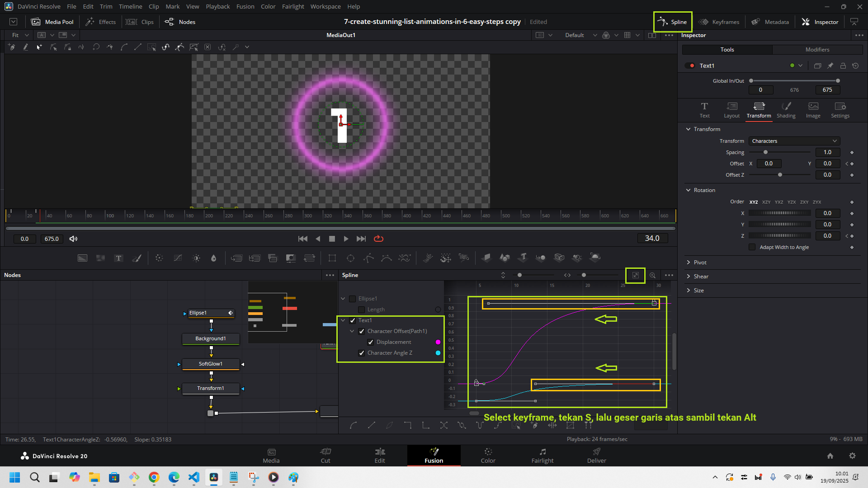Viewport: 868px width, 488px height.
Task: Toggle loop playback button
Action: click(x=379, y=239)
